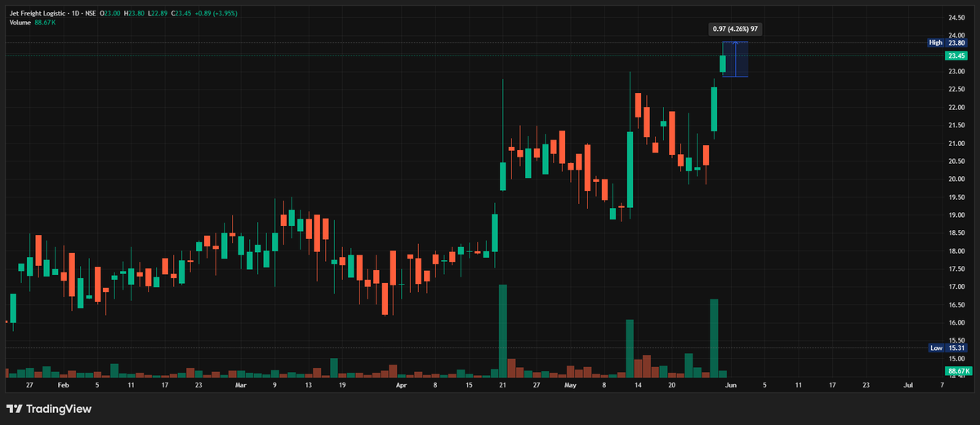Click the Jul label on time axis

click(x=908, y=383)
